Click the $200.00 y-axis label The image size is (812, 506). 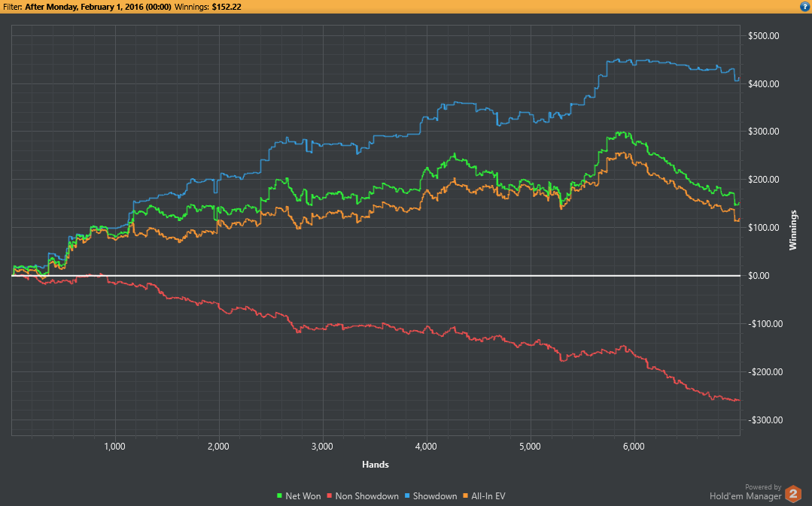(x=763, y=180)
